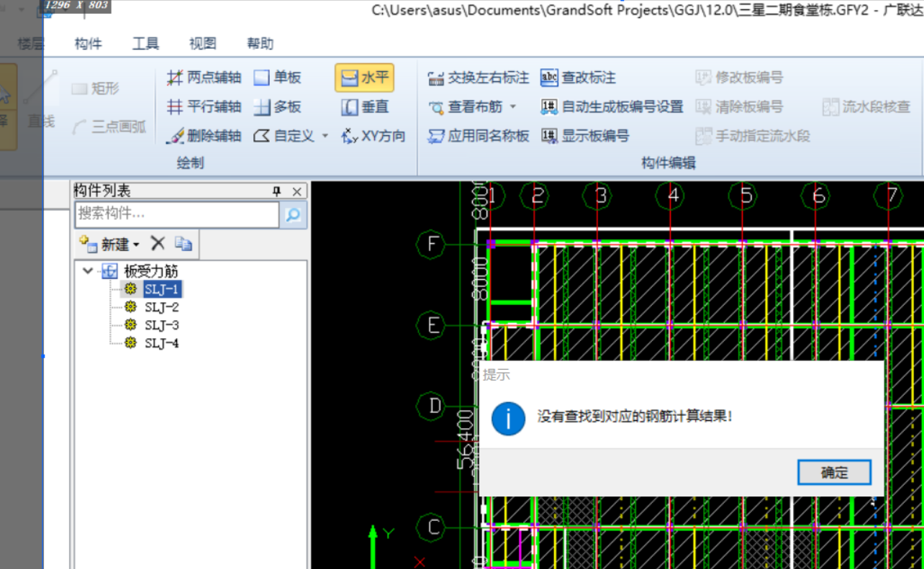Viewport: 924px width, 569px height.
Task: Click 清除板编号 clear slab number
Action: (x=739, y=107)
